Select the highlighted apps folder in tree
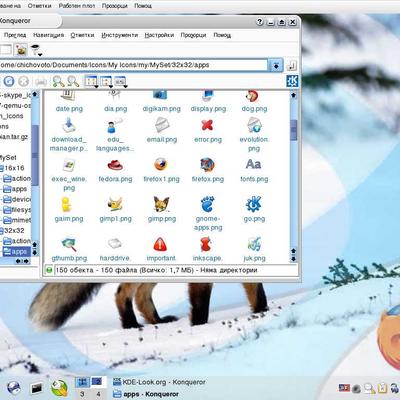 click(16, 251)
